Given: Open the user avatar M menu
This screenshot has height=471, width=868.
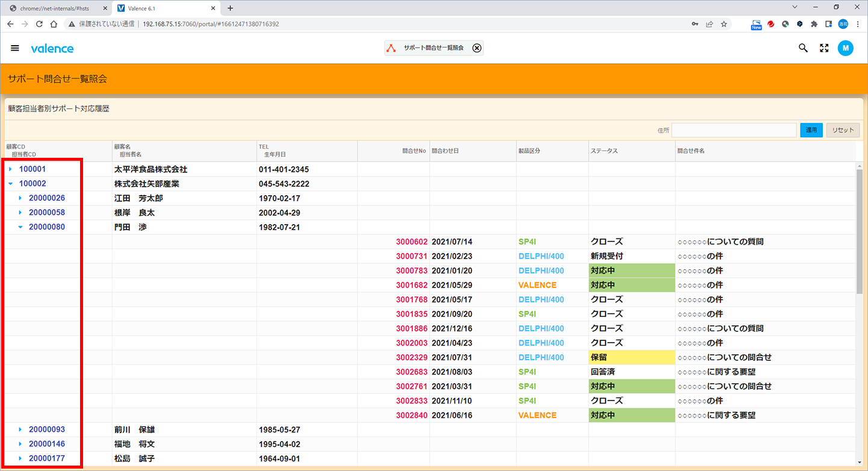Looking at the screenshot, I should [x=846, y=48].
